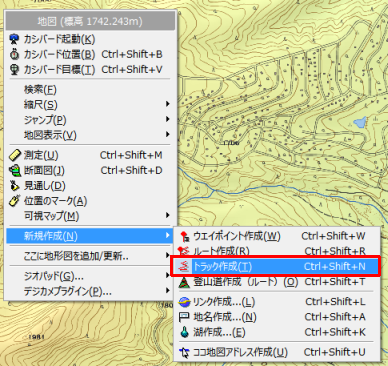
Task: Expand the 縮尺 submenu arrow
Action: tap(168, 104)
